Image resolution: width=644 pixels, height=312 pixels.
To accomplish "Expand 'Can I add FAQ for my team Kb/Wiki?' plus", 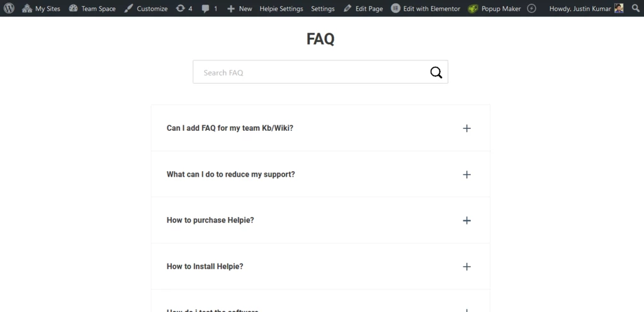I will (x=466, y=128).
